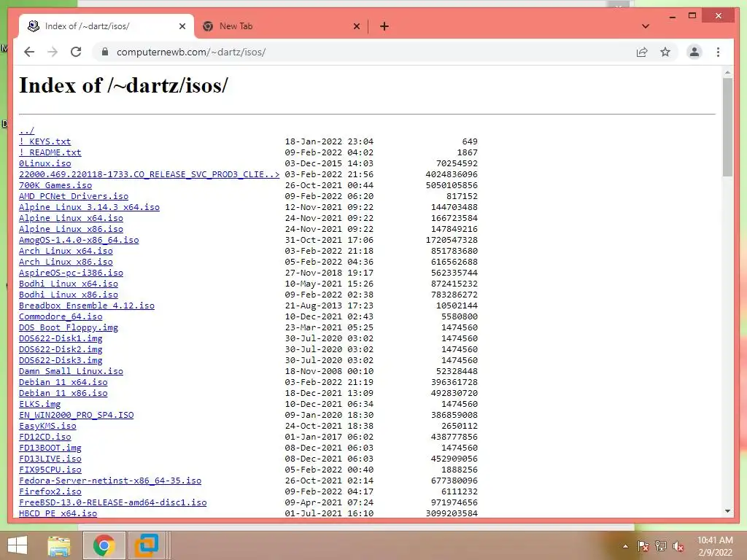Click the forward navigation arrow
This screenshot has height=560, width=747.
tap(53, 52)
